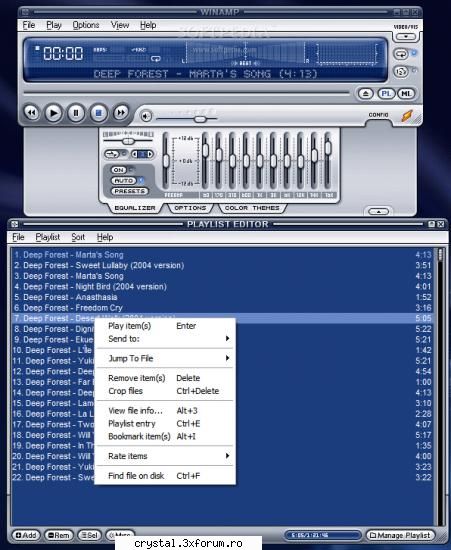Image resolution: width=451 pixels, height=550 pixels.
Task: Choose Playlist entry from context menu
Action: pos(165,424)
